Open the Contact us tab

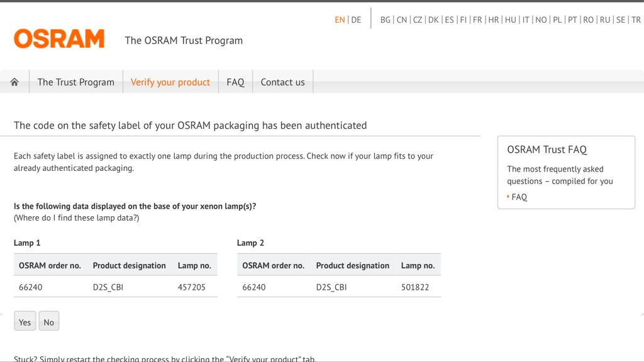point(282,82)
